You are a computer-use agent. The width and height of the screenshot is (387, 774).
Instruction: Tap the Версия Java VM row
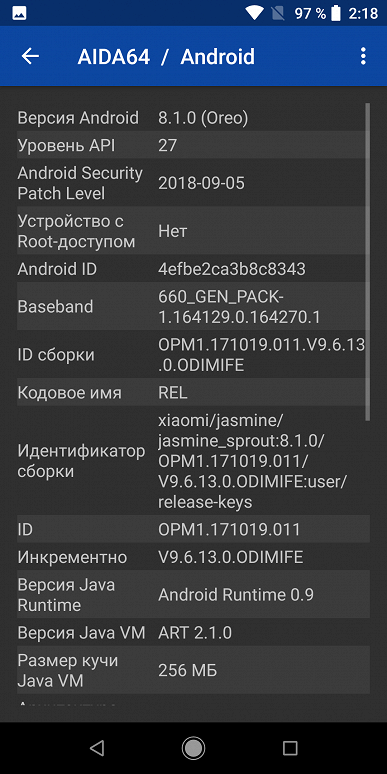(x=194, y=632)
